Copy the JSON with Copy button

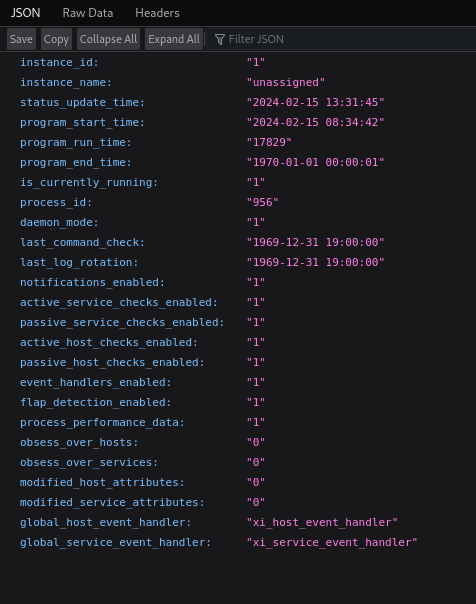pyautogui.click(x=56, y=39)
